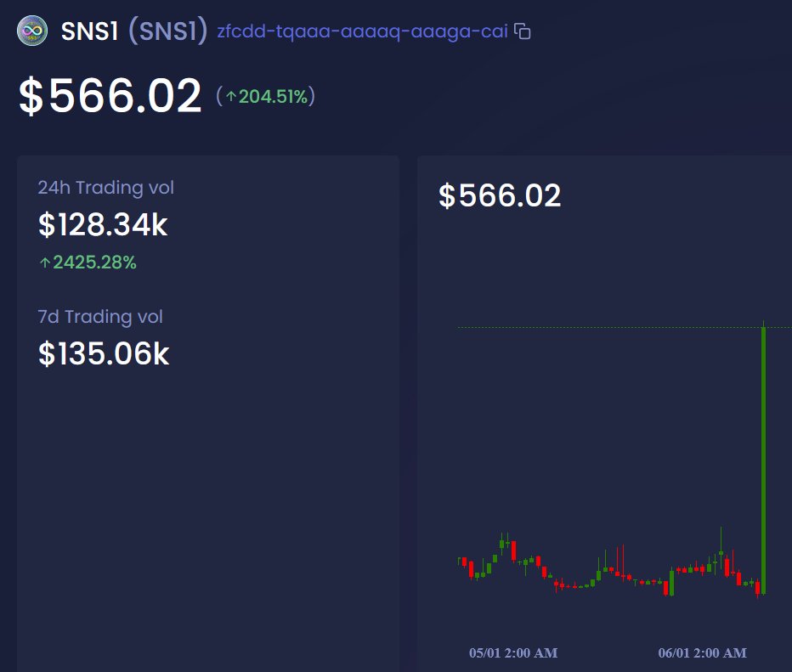
Task: Click the 2425.28% volume change value
Action: [88, 262]
